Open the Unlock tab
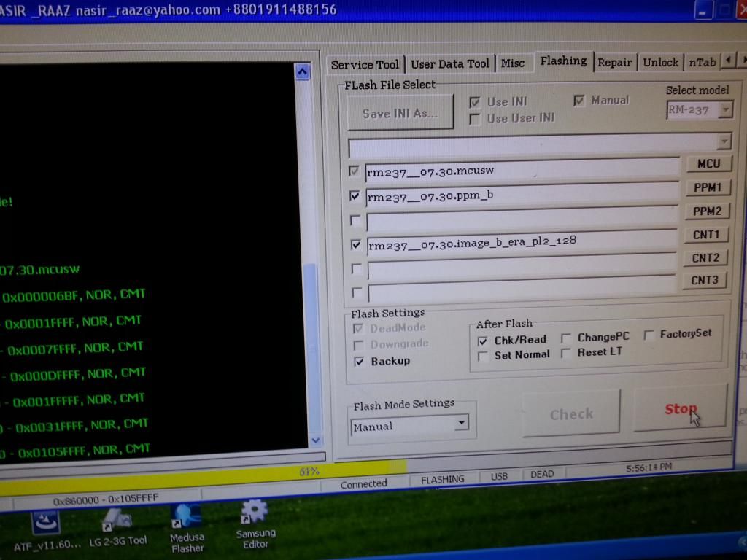 660,63
